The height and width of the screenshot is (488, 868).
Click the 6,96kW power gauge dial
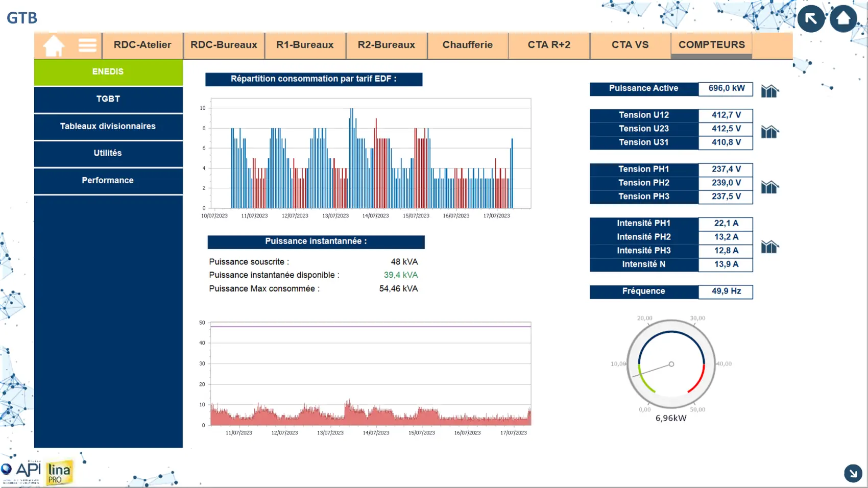pos(671,364)
